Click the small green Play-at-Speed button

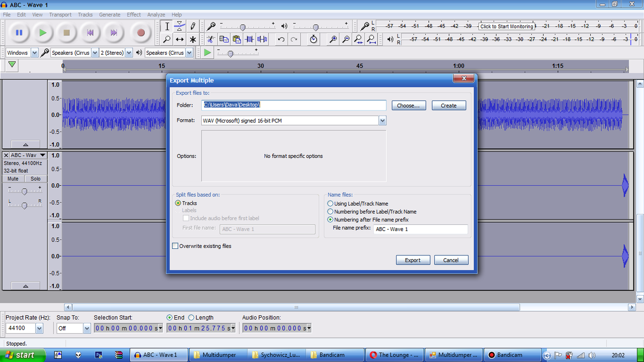click(x=207, y=52)
